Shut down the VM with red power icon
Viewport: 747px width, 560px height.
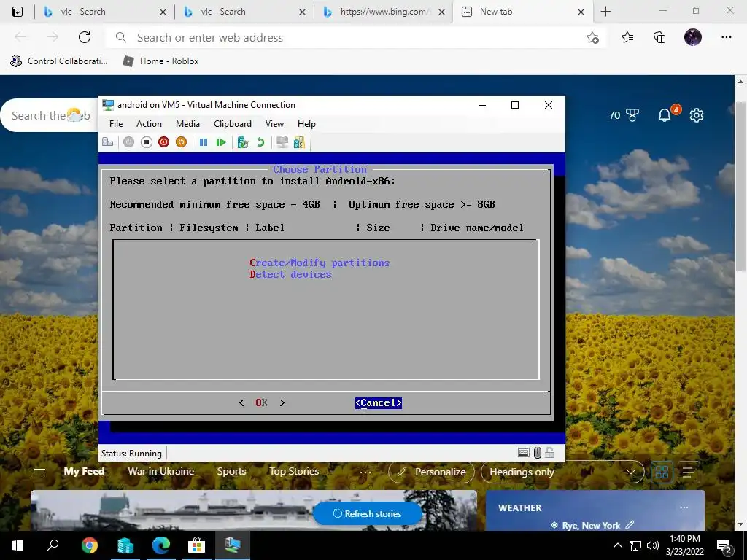coord(164,142)
